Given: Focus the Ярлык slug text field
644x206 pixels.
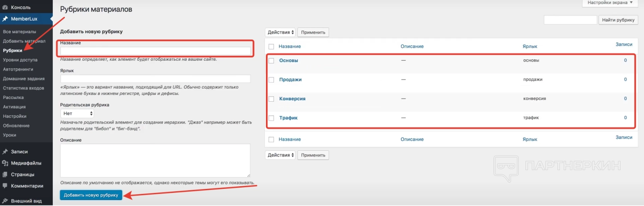Looking at the screenshot, I should (x=155, y=79).
